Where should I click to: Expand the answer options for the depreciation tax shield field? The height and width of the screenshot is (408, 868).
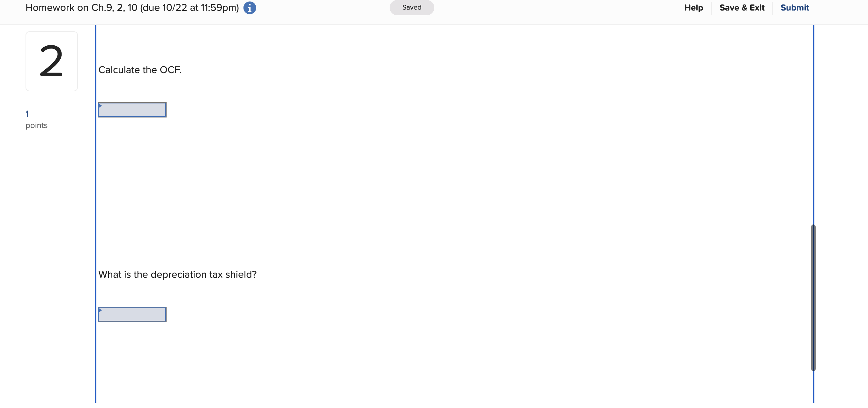tap(100, 310)
